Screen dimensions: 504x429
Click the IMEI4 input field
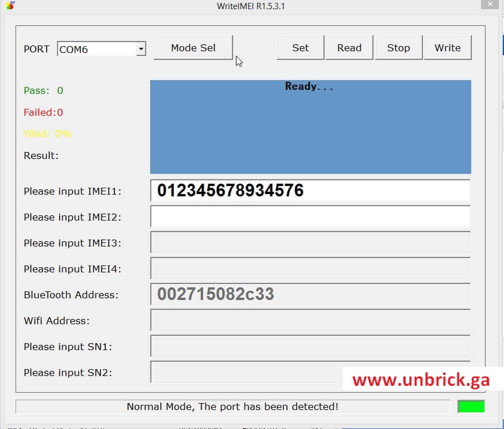pos(310,268)
